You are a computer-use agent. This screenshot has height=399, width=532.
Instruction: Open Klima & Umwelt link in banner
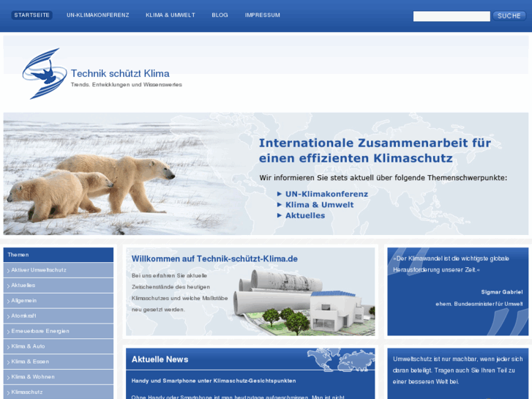click(319, 205)
